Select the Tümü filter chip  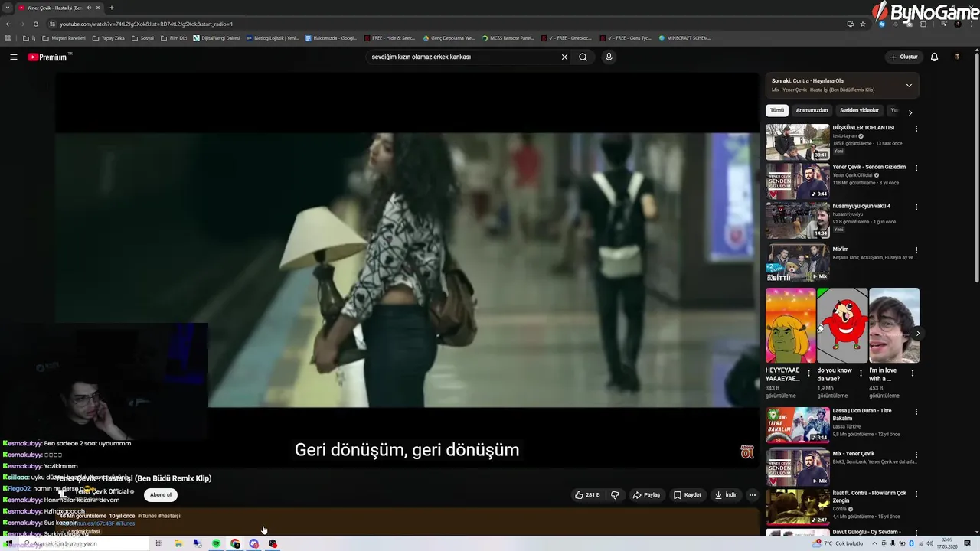777,110
